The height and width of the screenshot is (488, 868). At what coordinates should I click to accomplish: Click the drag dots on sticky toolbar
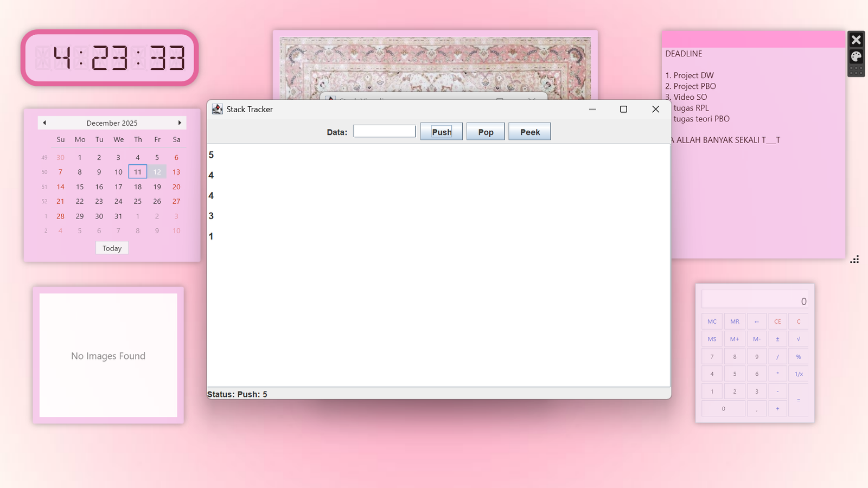click(856, 70)
